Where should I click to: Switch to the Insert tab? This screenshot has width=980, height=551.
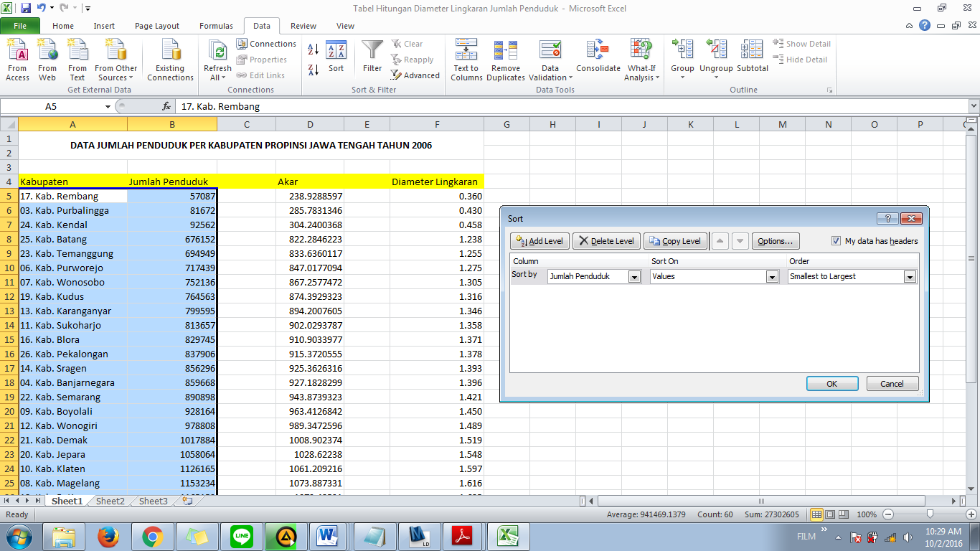pos(104,26)
